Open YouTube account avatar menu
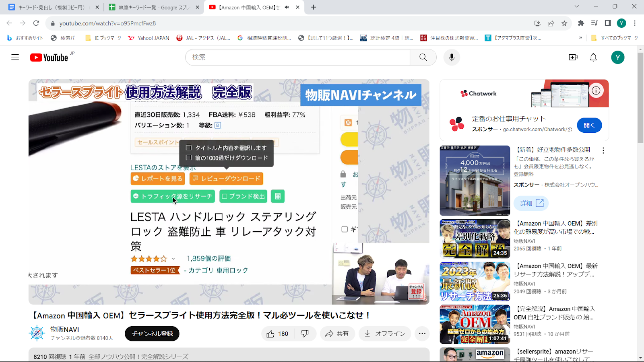 click(618, 58)
